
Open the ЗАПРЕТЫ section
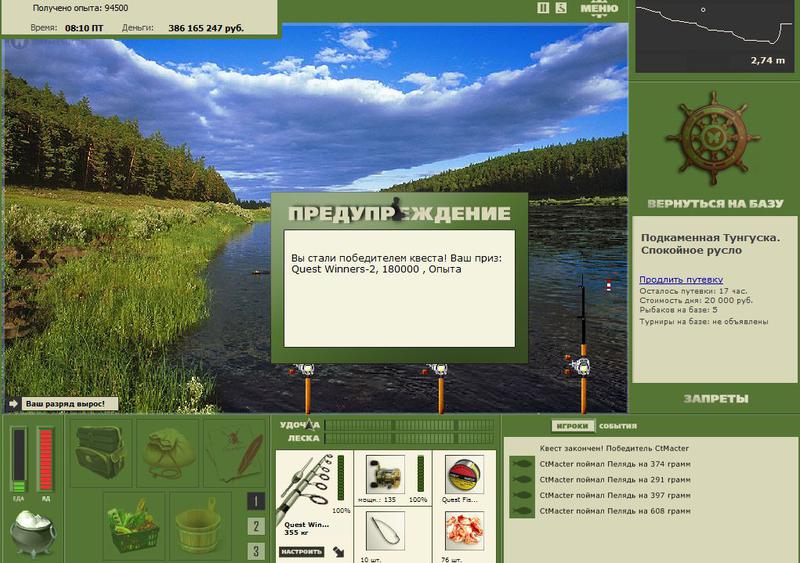coord(716,399)
